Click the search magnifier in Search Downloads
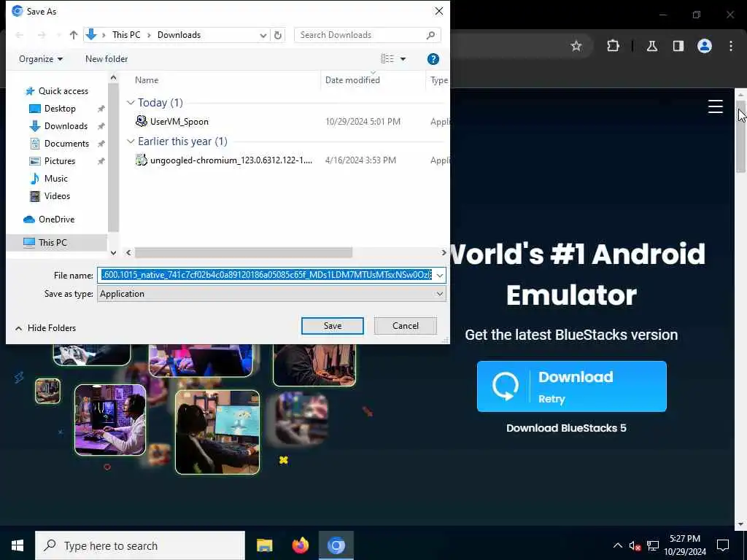Screen dimensions: 747x560 [x=430, y=35]
